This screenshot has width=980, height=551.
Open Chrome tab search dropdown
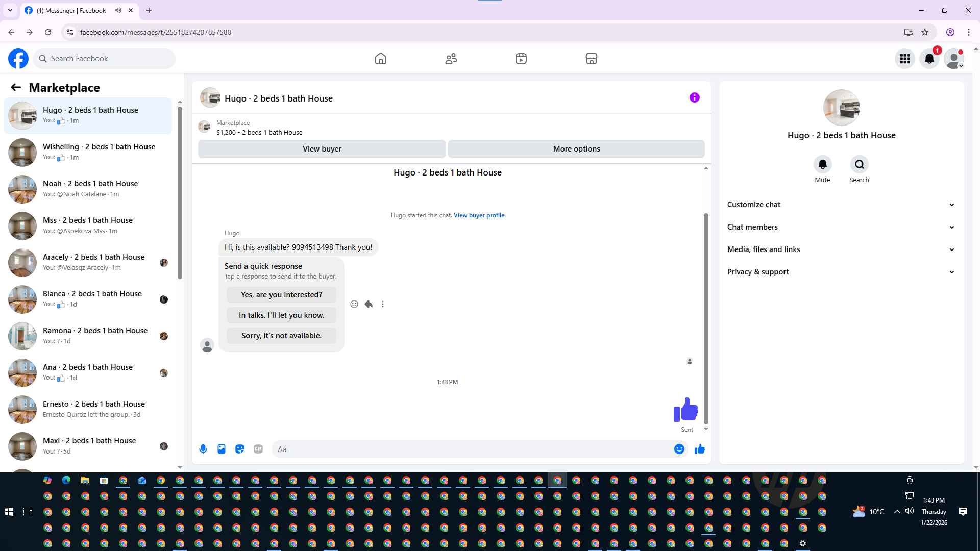(x=10, y=10)
